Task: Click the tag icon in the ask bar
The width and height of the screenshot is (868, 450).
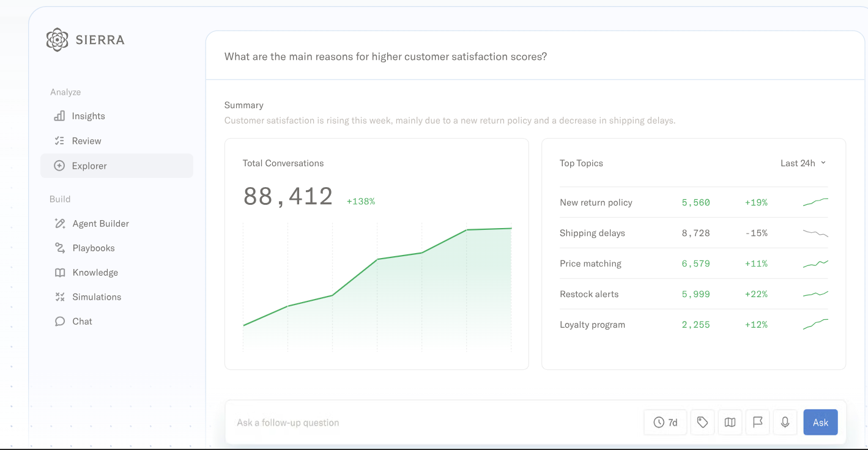Action: (x=702, y=422)
